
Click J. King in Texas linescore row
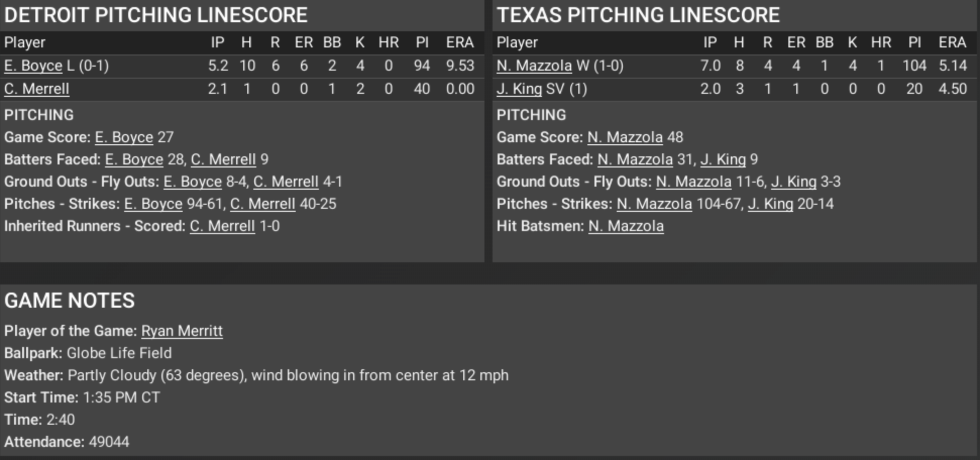[519, 89]
